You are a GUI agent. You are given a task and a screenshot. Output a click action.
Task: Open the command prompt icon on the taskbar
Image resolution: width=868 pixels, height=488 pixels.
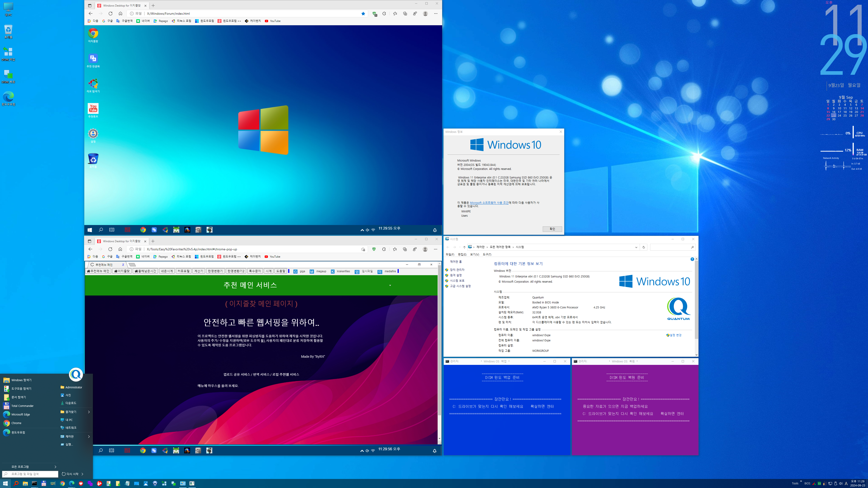34,483
